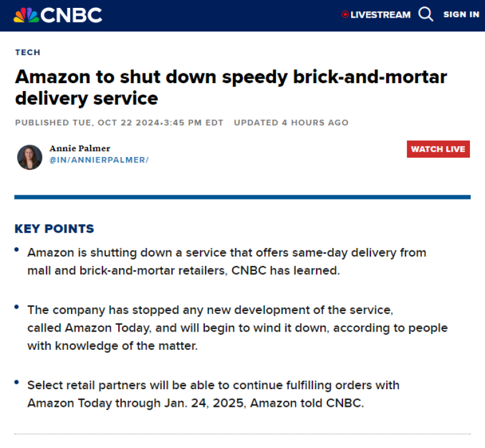Click the Amazon shutdown article headline
Viewport: 485px width, 448px height.
pyautogui.click(x=230, y=87)
